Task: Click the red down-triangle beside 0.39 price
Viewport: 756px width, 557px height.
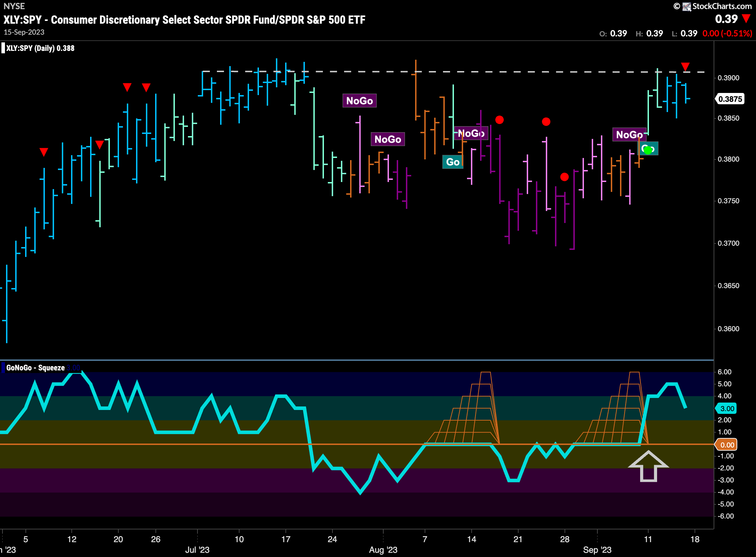Action: [746, 18]
